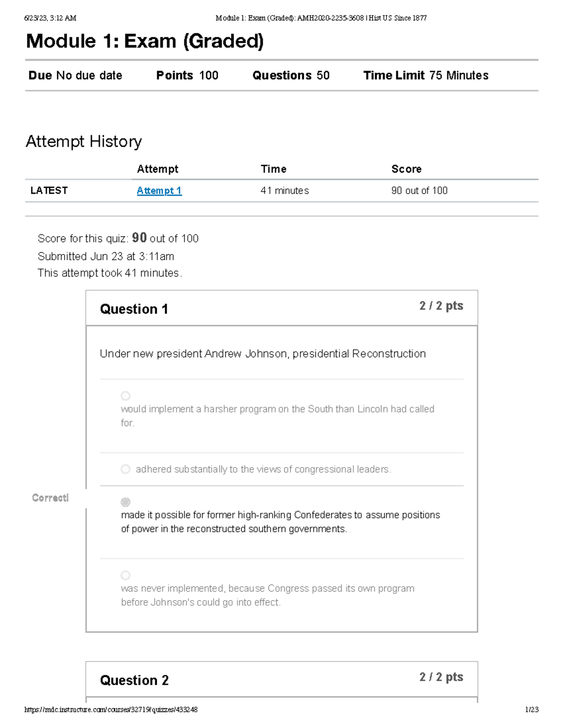563x728 pixels.
Task: Click the '2 / 2 pts' score for Question 1
Action: pos(441,306)
